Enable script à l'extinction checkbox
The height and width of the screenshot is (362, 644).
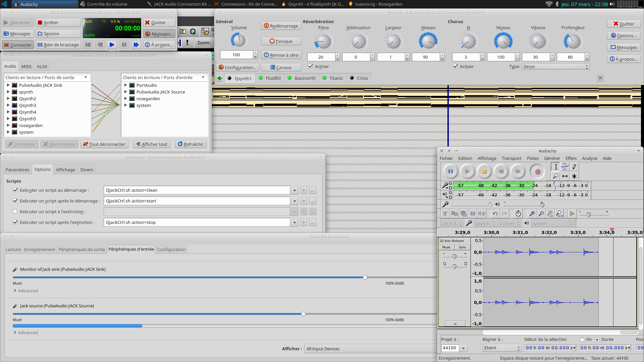click(15, 212)
